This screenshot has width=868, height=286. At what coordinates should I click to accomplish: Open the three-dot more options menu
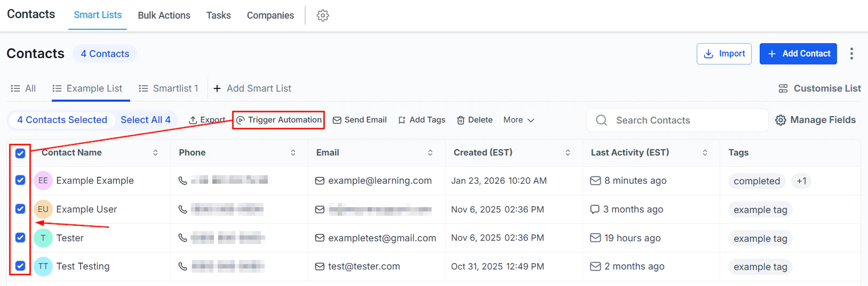click(x=851, y=53)
